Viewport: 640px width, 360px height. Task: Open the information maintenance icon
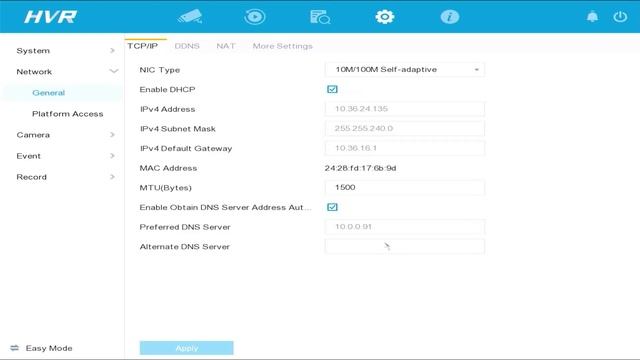click(450, 17)
